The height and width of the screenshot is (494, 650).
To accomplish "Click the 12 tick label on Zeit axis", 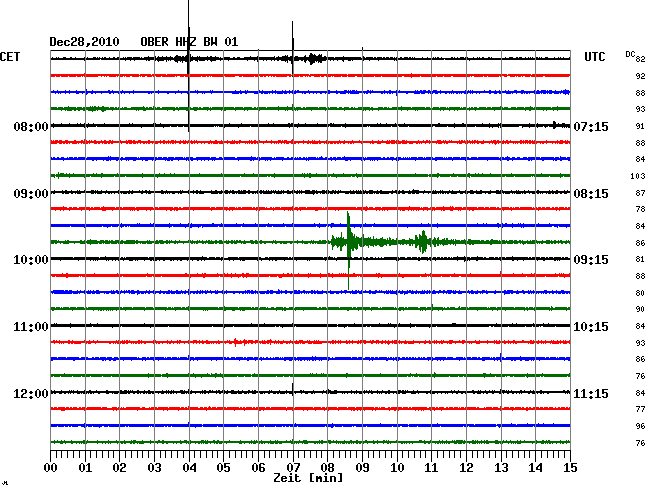I will pos(466,467).
